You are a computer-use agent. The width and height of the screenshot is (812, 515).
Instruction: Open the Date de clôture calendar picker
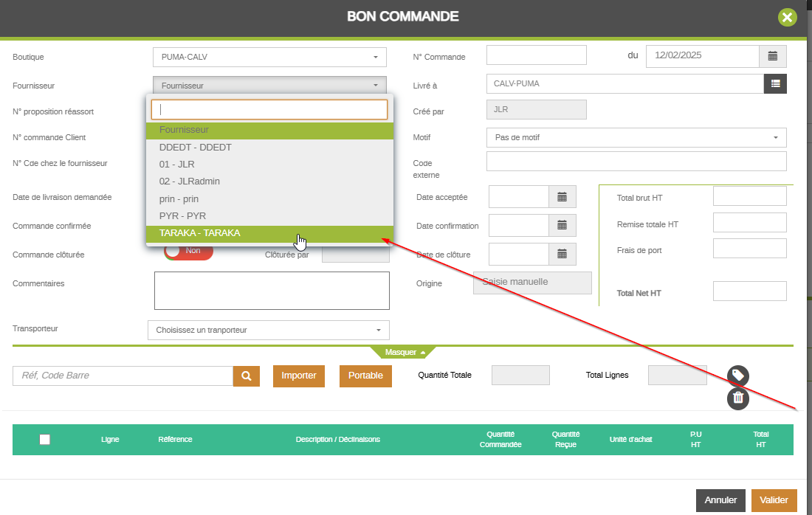[x=562, y=254]
